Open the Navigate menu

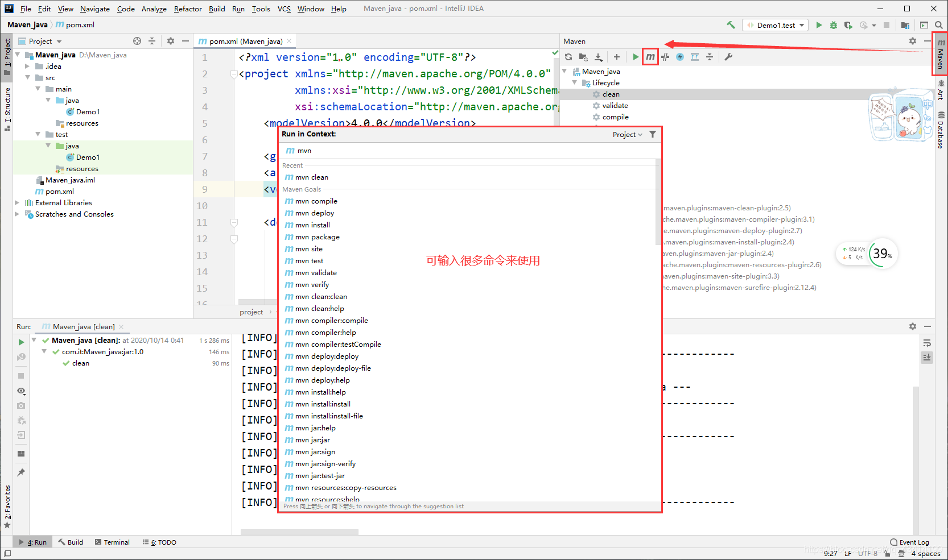(x=95, y=9)
